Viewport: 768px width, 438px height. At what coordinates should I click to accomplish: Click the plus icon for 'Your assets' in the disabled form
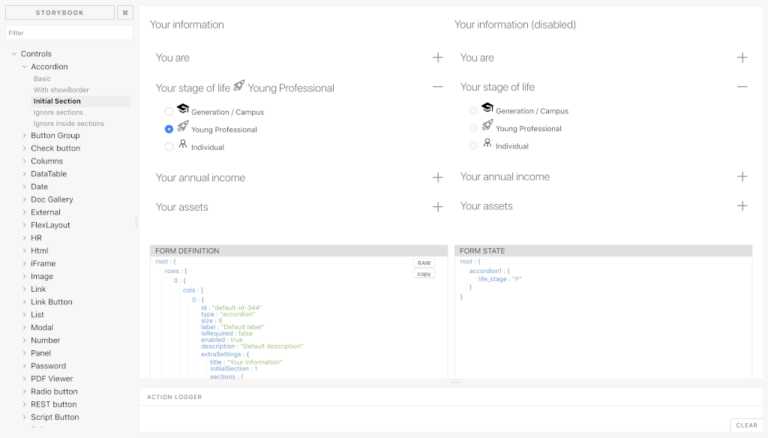click(742, 206)
